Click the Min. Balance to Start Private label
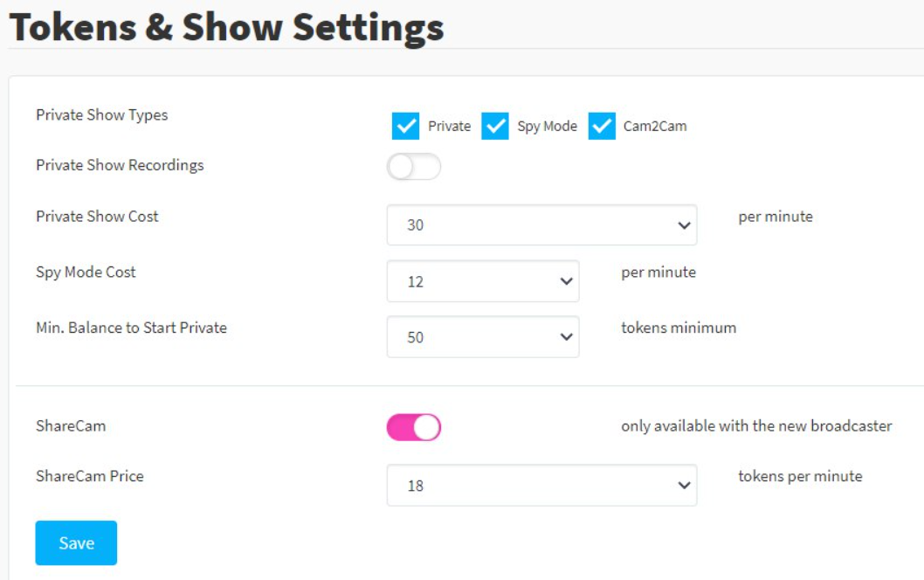Viewport: 924px width, 580px height. tap(131, 328)
